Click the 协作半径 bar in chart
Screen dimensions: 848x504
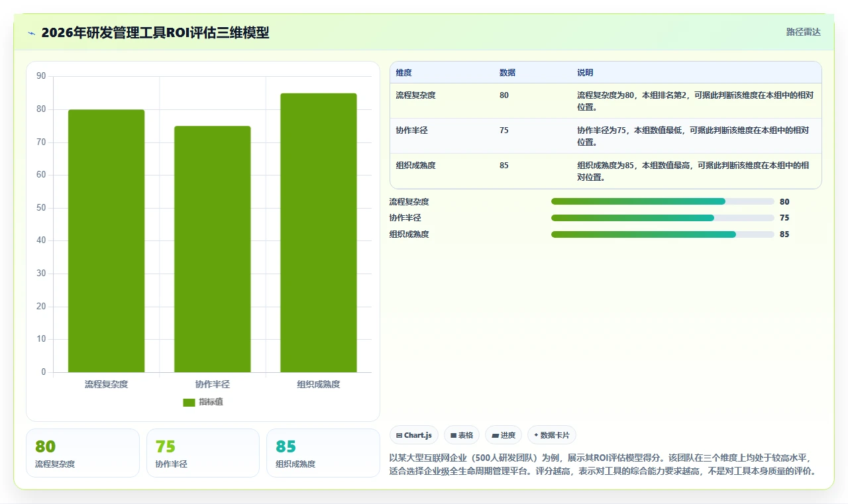(x=213, y=249)
